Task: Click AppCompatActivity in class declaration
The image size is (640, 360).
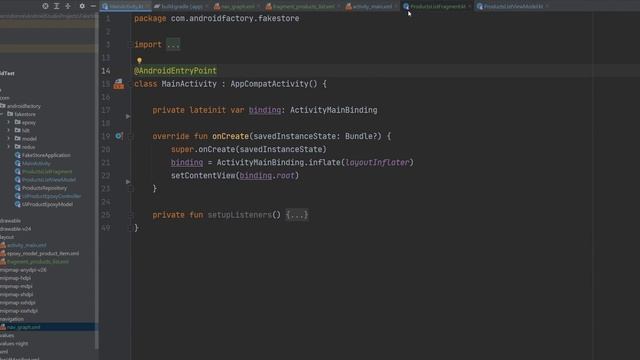Action: (269, 84)
